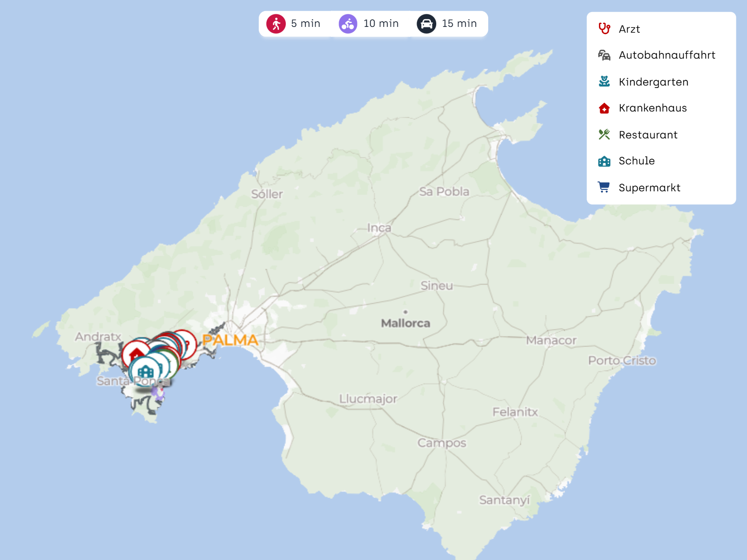This screenshot has height=560, width=747.
Task: Click the bold Mallorca island label
Action: click(405, 323)
